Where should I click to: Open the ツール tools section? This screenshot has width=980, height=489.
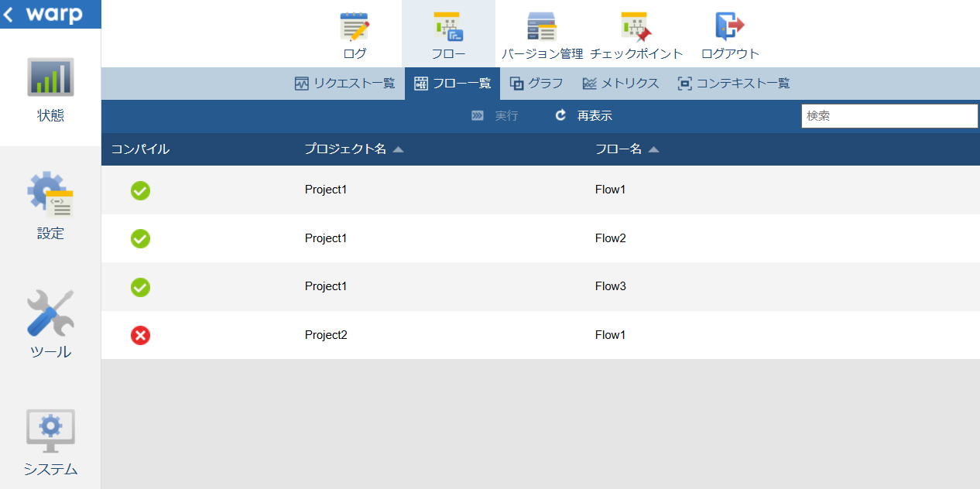[50, 323]
